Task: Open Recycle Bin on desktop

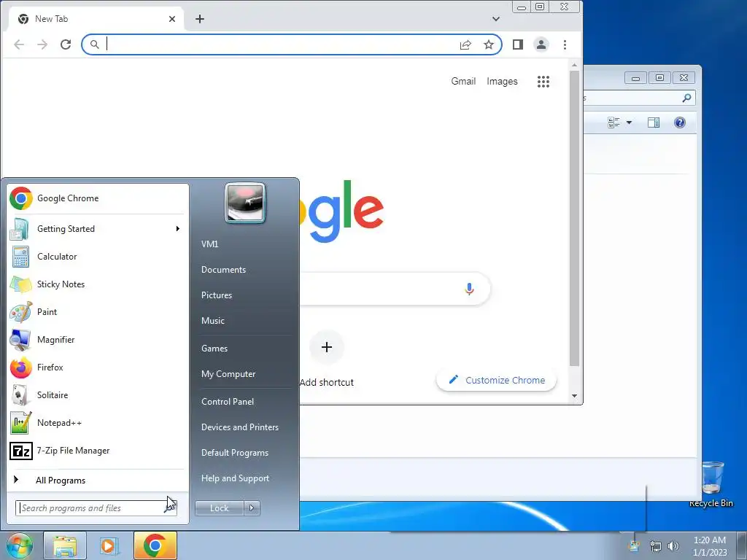Action: 711,484
